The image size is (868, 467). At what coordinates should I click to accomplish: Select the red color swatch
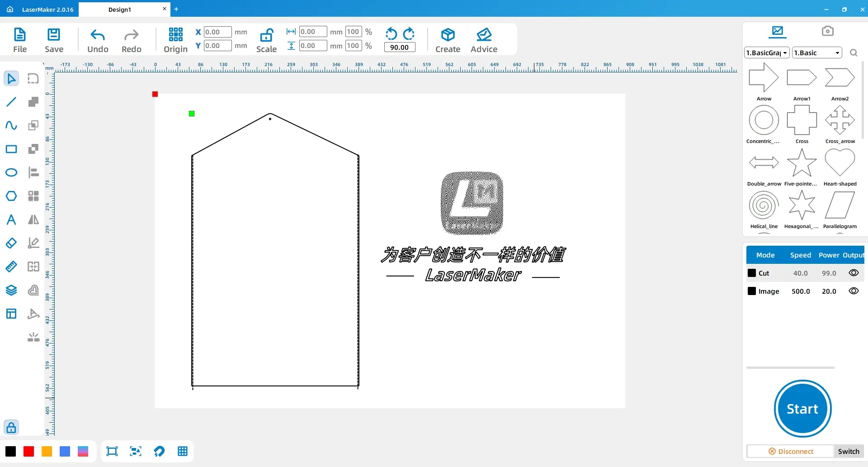click(x=29, y=451)
